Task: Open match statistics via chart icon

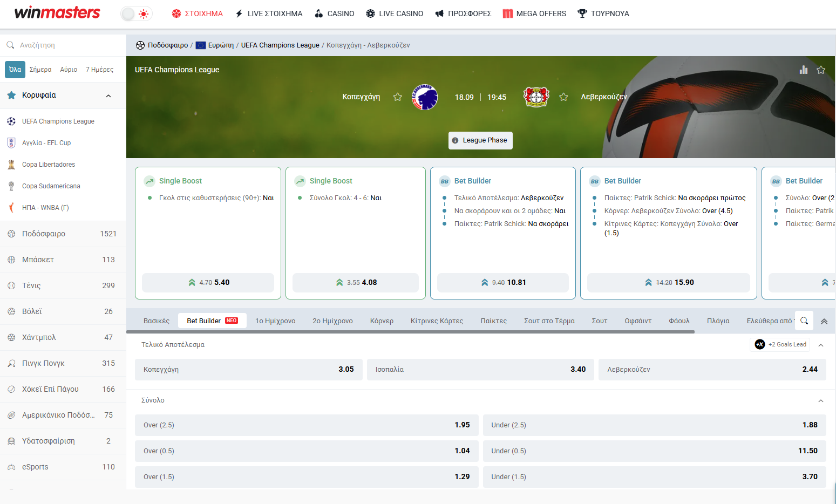Action: point(804,70)
